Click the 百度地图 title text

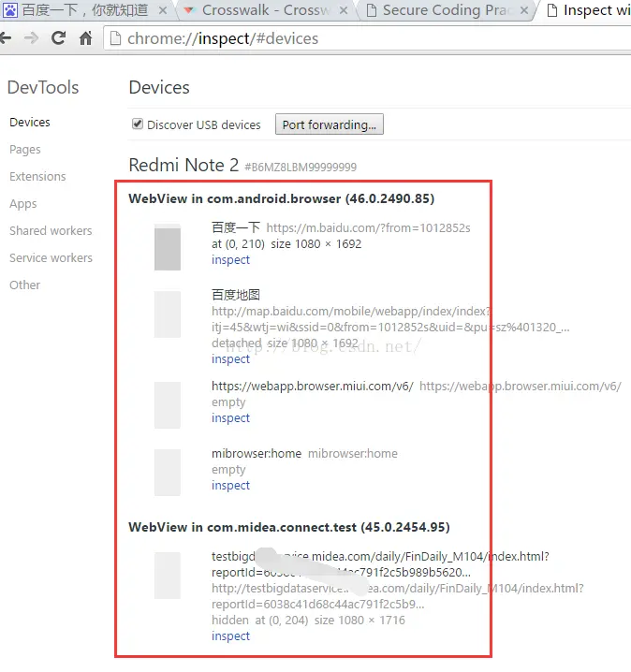click(x=236, y=295)
